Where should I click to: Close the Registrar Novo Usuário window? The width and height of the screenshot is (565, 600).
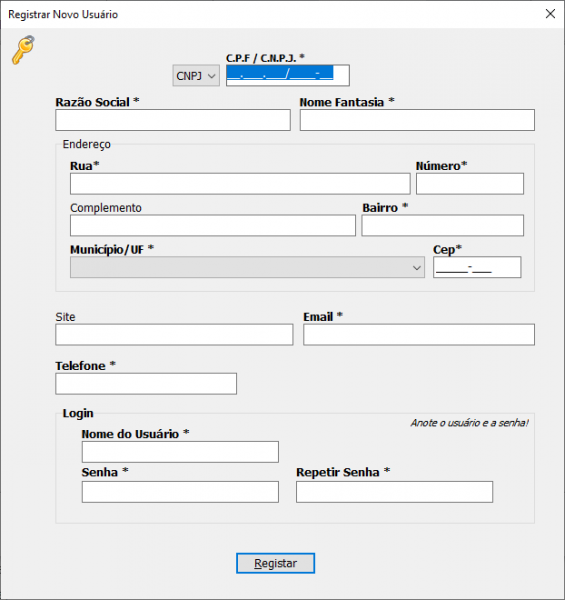550,14
